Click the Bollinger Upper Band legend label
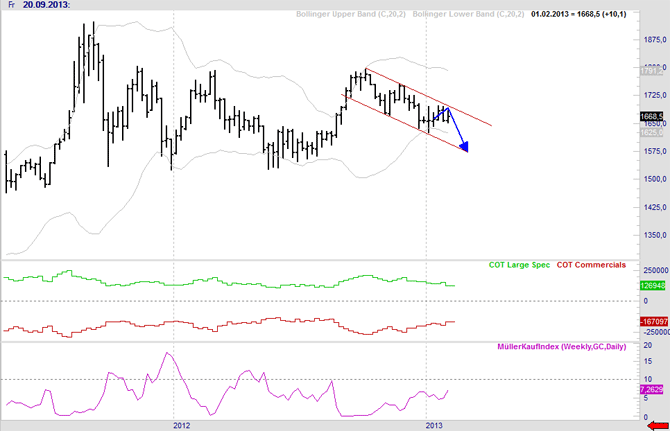 [x=354, y=13]
